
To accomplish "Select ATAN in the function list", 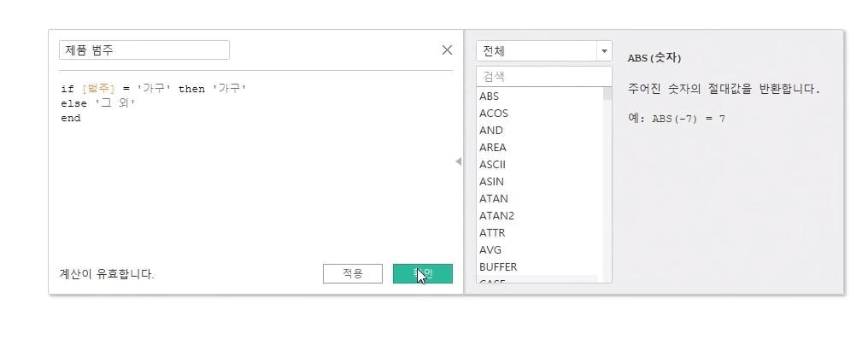I will point(540,199).
